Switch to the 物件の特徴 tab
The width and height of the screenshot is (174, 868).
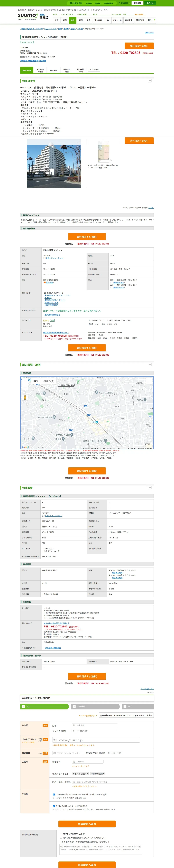[27, 70]
